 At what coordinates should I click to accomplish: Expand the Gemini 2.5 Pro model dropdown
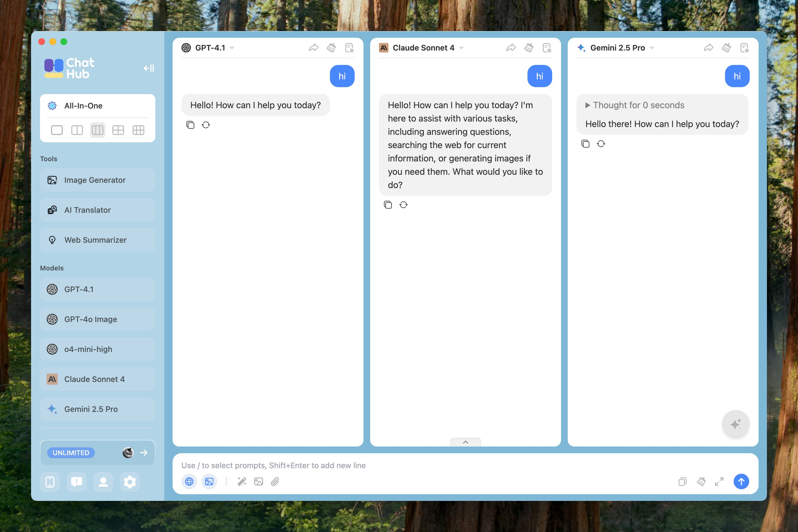coord(652,48)
